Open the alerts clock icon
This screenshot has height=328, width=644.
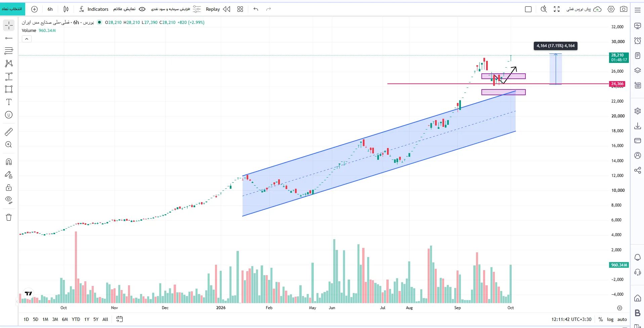coord(637,41)
